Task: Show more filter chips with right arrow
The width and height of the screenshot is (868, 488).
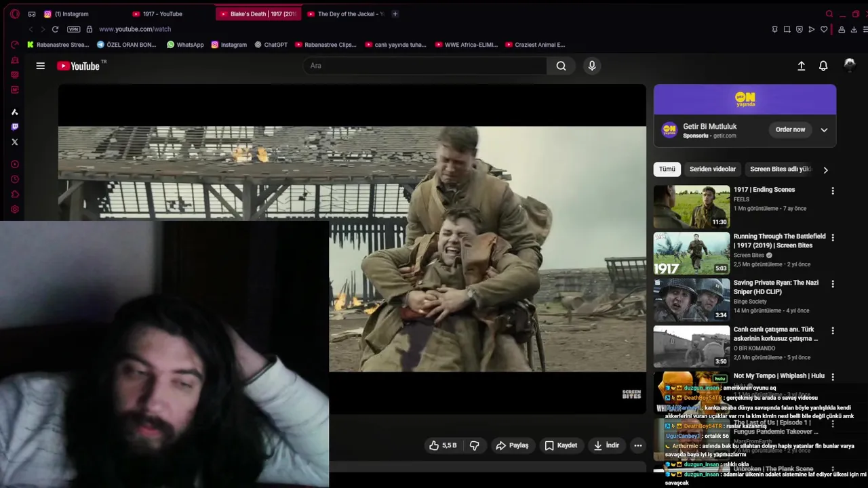Action: point(825,169)
